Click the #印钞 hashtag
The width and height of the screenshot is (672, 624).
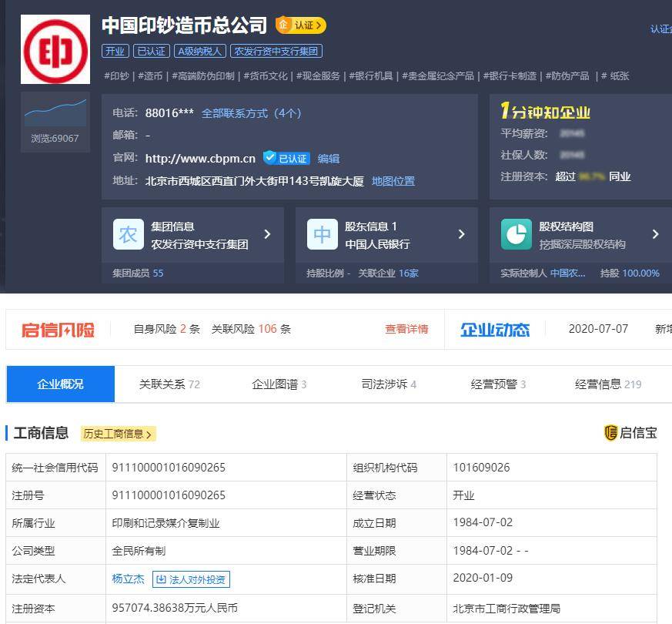point(116,76)
